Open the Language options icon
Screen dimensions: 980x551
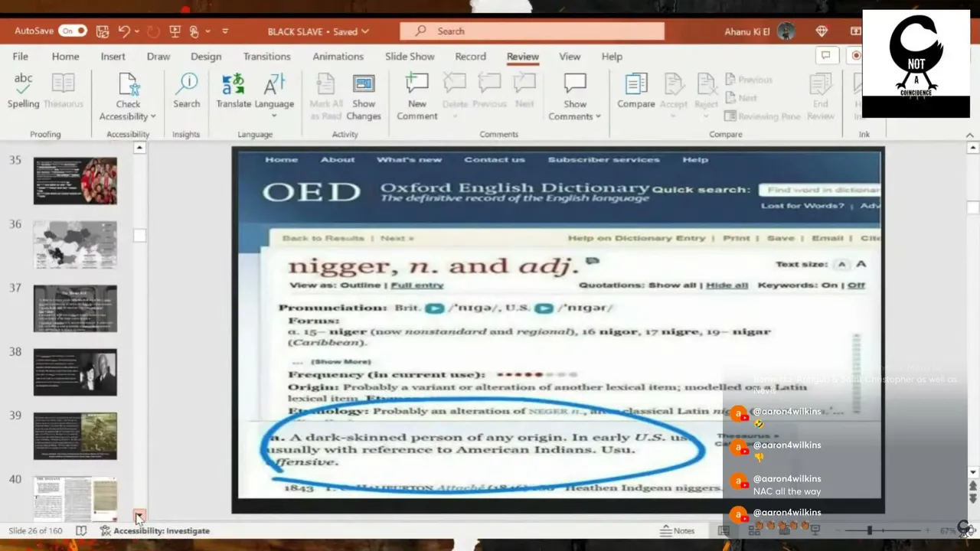[274, 84]
